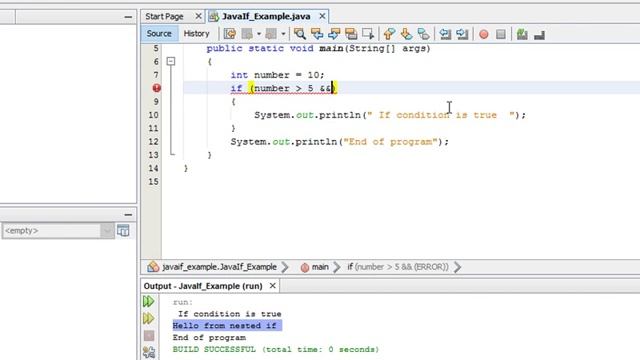The image size is (640, 360).
Task: Expand chevron after if breadcrumb
Action: (x=458, y=267)
